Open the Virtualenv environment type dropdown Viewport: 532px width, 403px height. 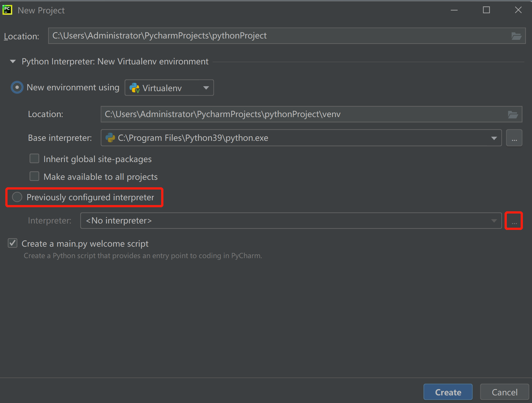pos(206,88)
